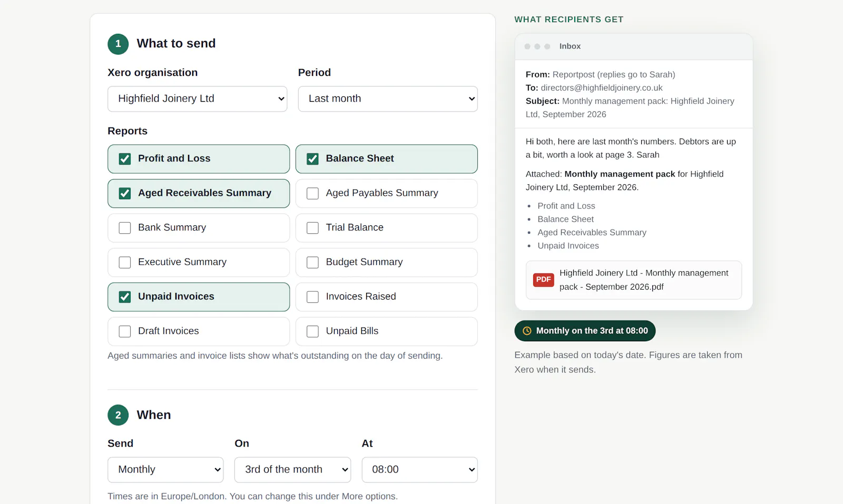Open the At time dropdown showing 08:00

(x=419, y=470)
